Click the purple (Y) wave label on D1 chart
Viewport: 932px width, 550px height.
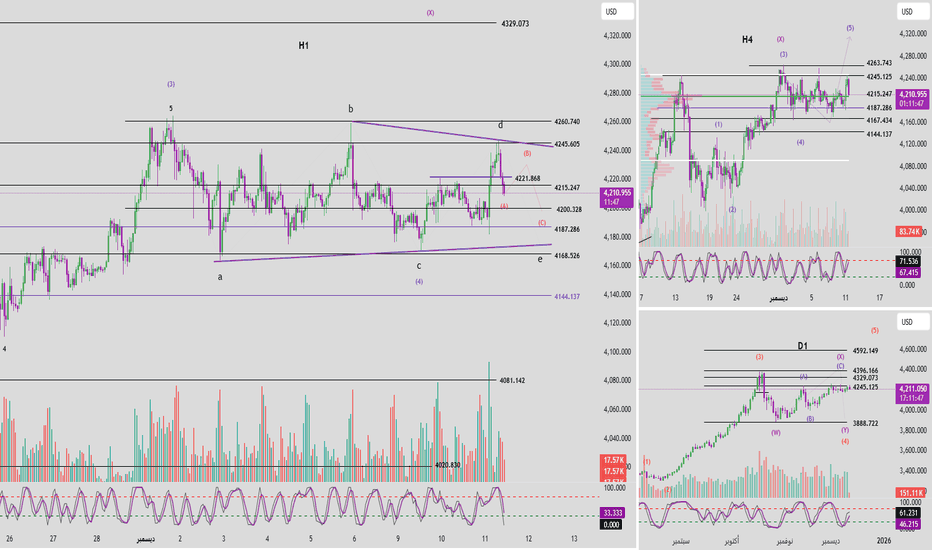(x=845, y=430)
